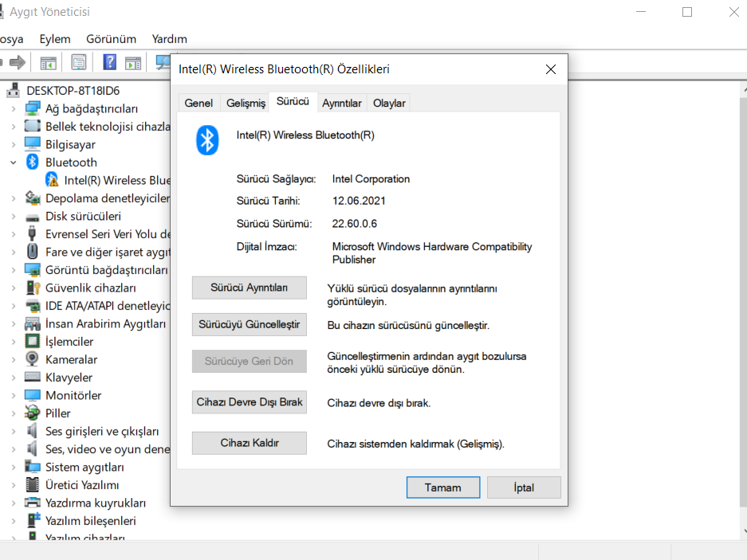
Task: Click the Intel Wireless Bluetooth warning icon
Action: click(52, 180)
